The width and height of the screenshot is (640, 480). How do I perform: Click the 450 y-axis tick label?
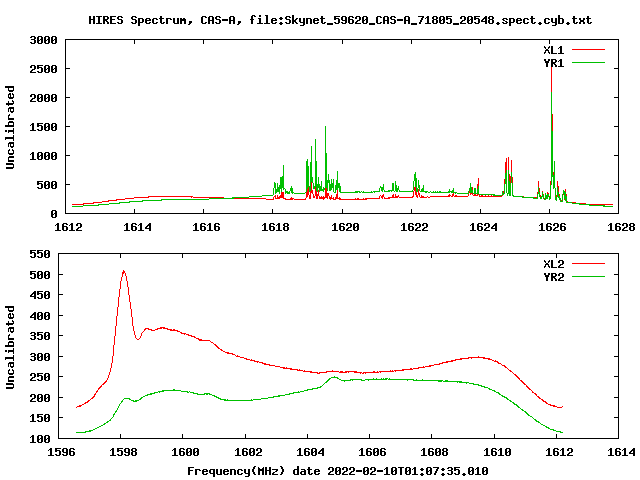tap(40, 295)
